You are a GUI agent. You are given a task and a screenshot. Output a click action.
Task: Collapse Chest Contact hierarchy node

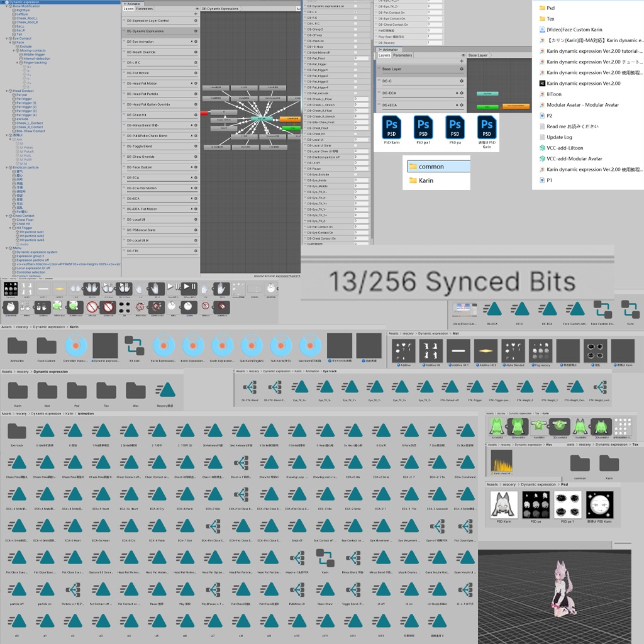[x=6, y=216]
